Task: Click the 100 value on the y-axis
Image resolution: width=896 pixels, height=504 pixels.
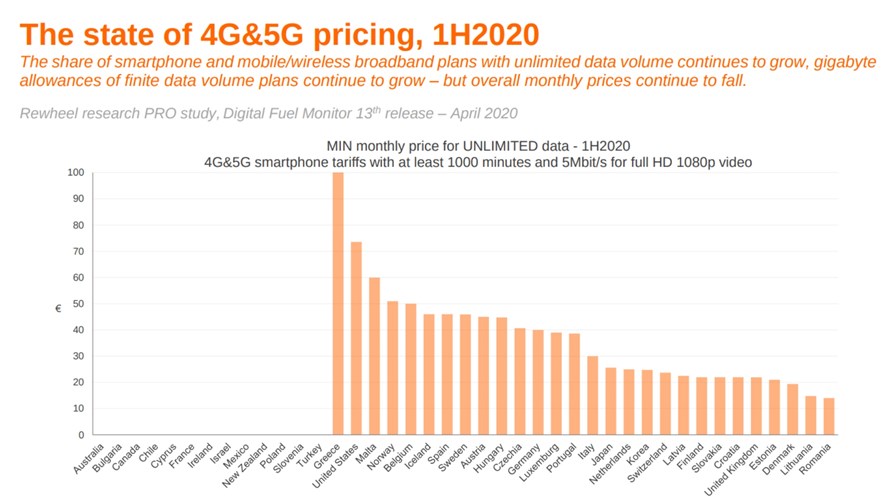Action: (x=75, y=173)
